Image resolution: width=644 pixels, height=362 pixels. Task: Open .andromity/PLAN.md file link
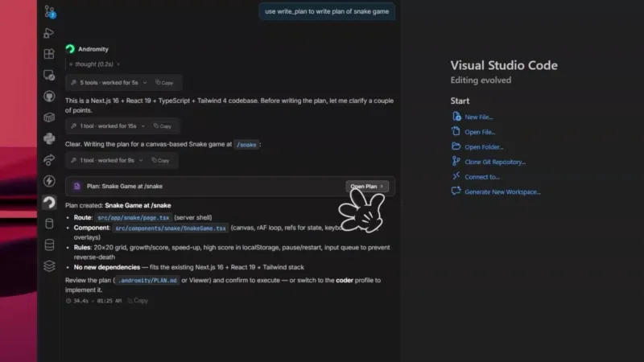coord(147,281)
